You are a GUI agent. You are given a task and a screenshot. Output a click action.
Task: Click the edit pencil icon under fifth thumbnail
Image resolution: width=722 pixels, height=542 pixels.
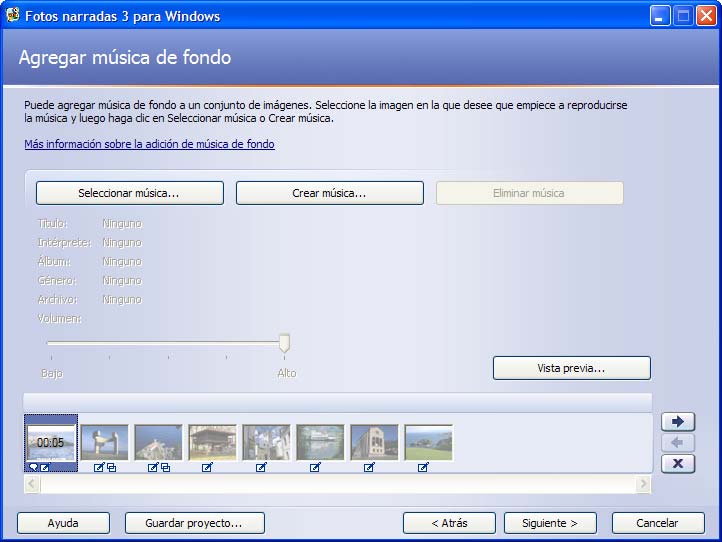pos(261,467)
